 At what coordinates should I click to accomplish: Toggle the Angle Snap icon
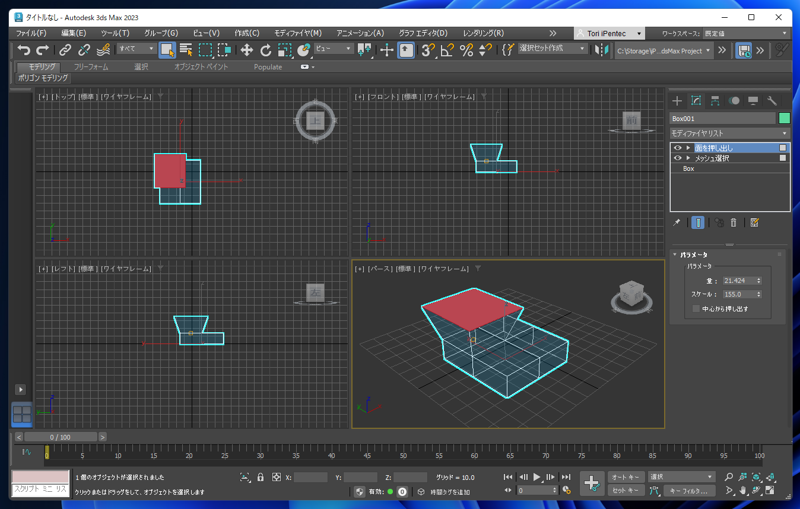pyautogui.click(x=447, y=50)
